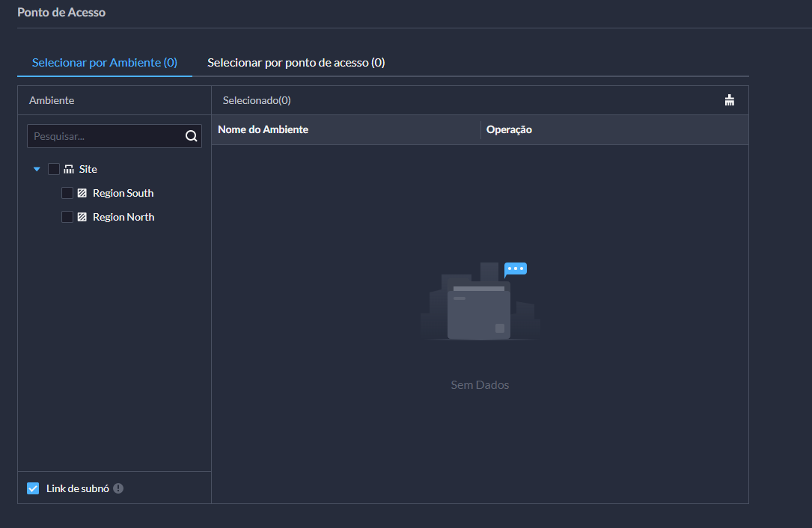Disable the Link de subnó checkbox
Image resolution: width=812 pixels, height=528 pixels.
[33, 488]
